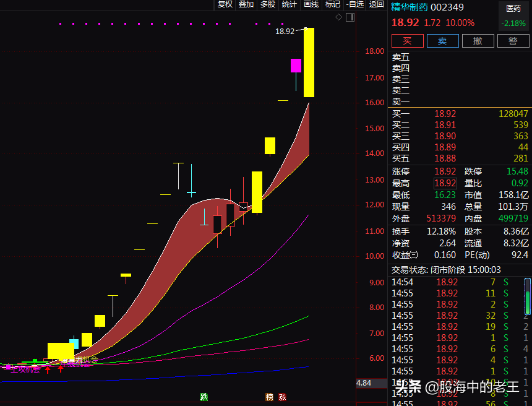Click the boxed 最高 value 18.92
The height and width of the screenshot is (406, 532).
coord(445,183)
